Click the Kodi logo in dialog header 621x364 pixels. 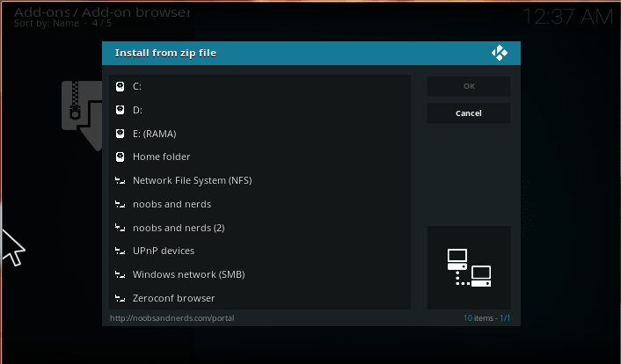[500, 53]
